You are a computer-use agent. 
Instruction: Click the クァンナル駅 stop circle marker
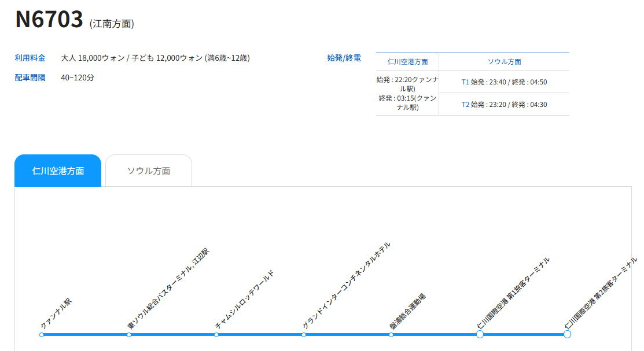42,335
